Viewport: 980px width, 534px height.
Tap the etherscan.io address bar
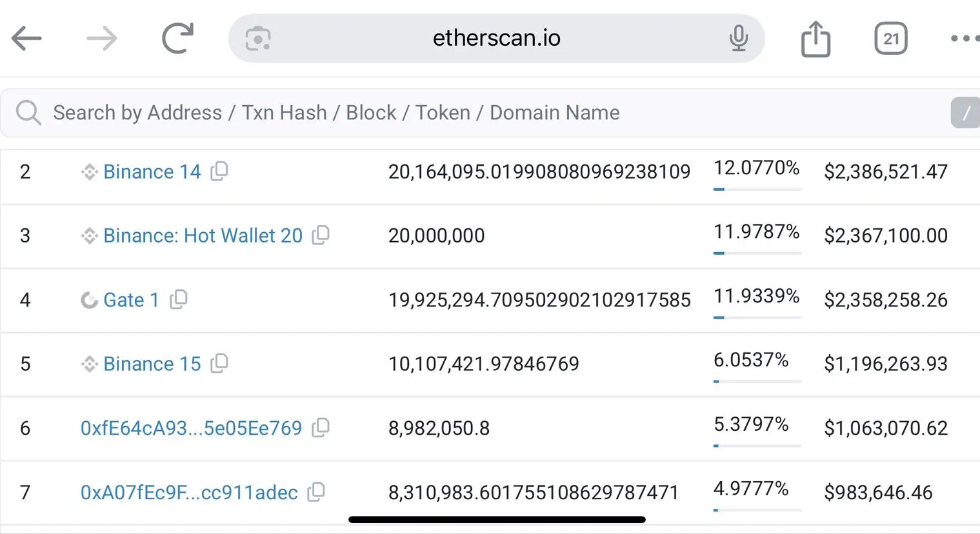coord(497,39)
